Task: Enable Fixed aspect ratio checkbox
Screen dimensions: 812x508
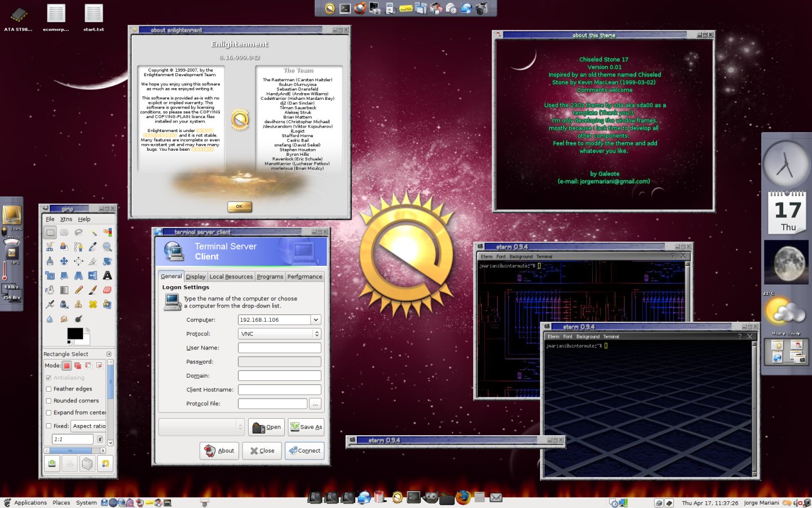Action: tap(48, 426)
